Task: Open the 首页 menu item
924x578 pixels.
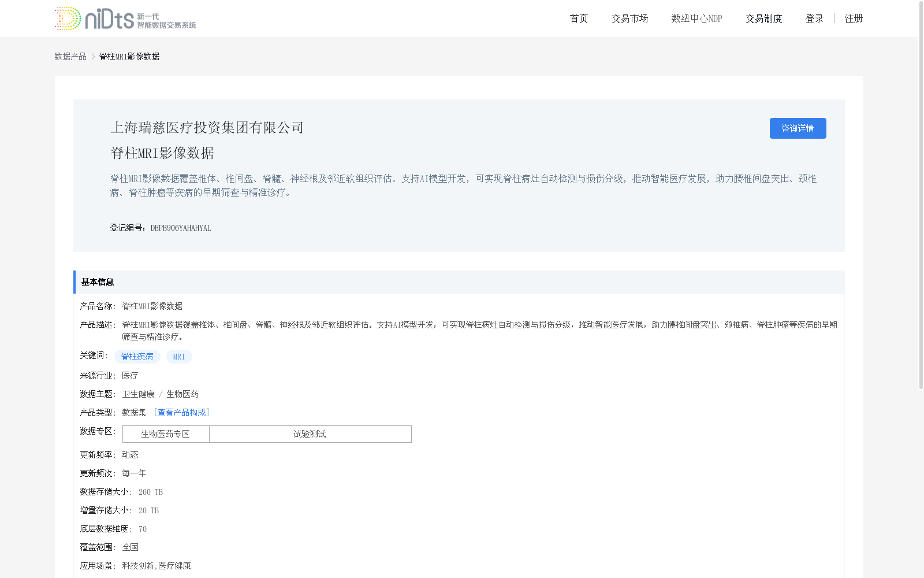Action: click(x=579, y=18)
